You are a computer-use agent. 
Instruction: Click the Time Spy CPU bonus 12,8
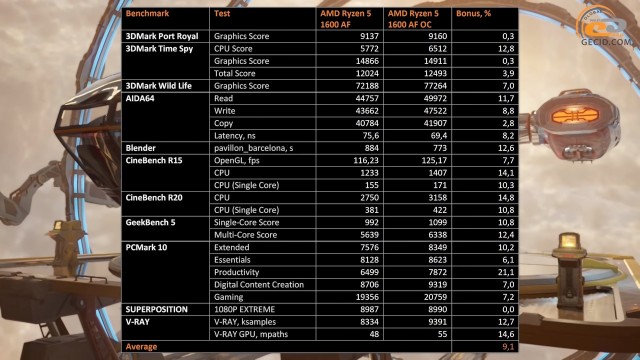coord(506,49)
